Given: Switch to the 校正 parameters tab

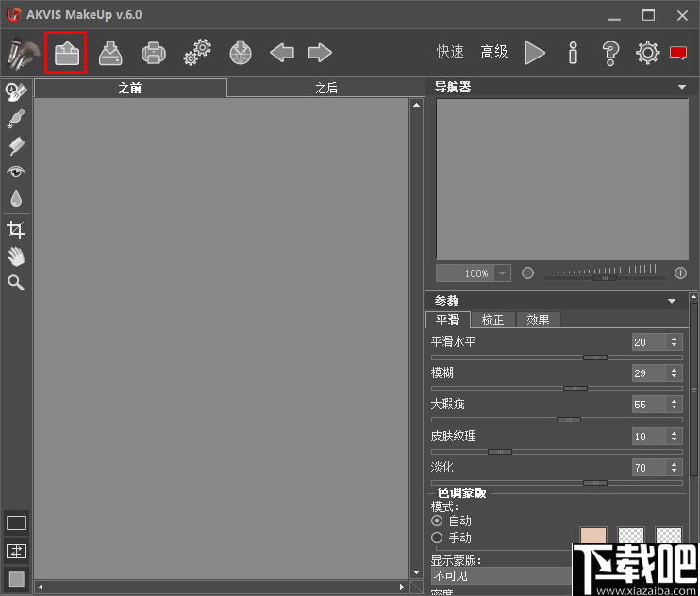Looking at the screenshot, I should [492, 320].
